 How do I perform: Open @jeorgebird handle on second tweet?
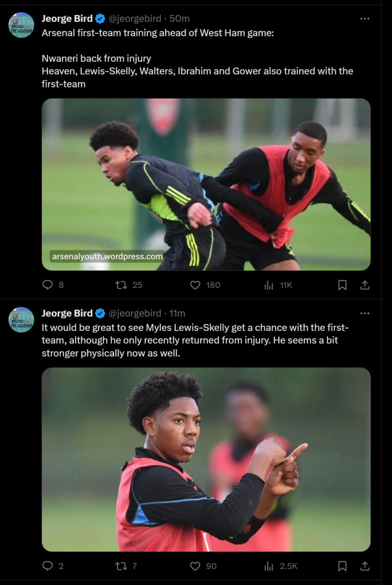point(135,313)
